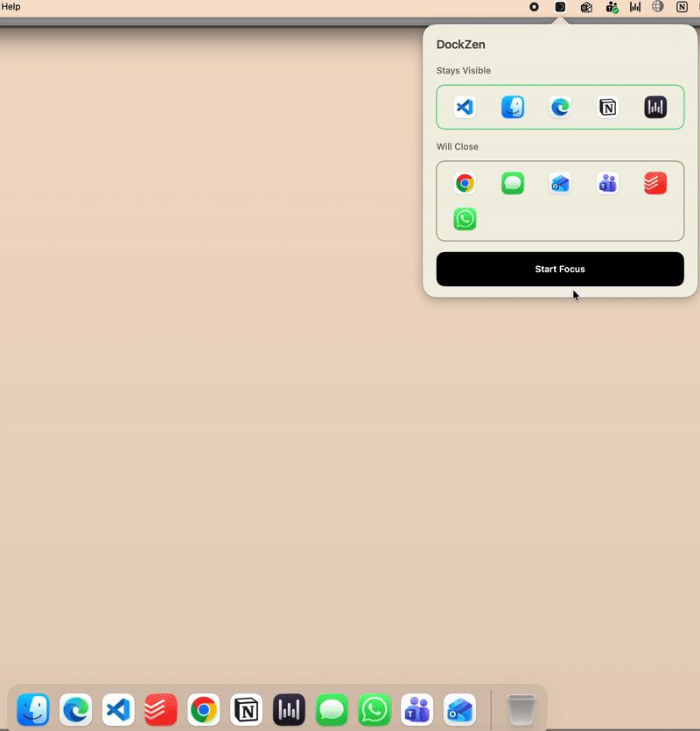Open Google Chrome from the Dock
This screenshot has width=700, height=731.
[204, 710]
